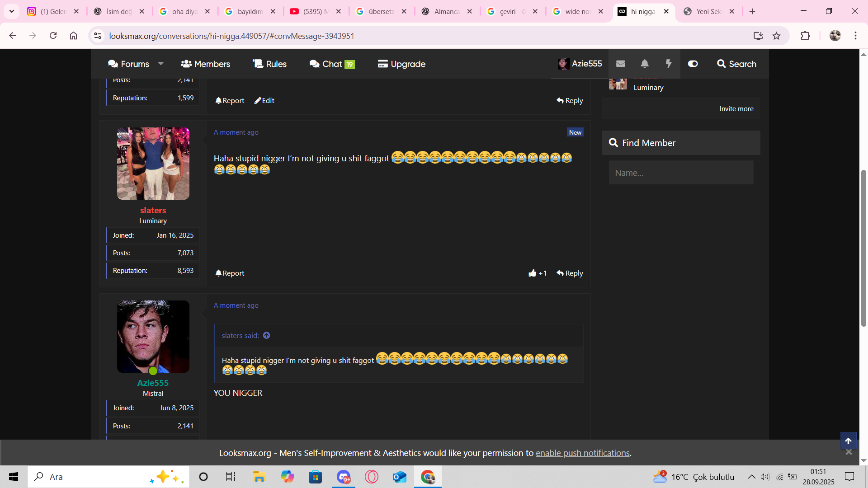
Task: Click slaters' profile avatar image
Action: click(153, 164)
